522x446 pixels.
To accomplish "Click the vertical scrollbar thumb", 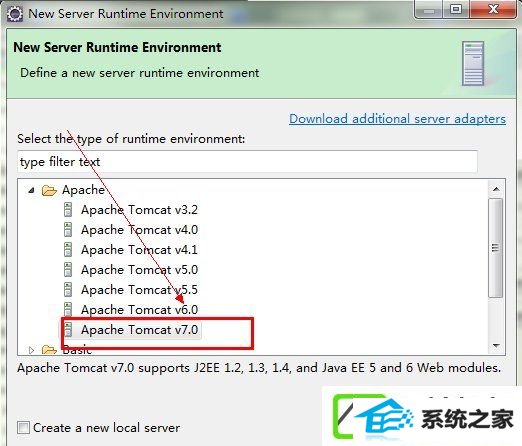I will pos(496,248).
